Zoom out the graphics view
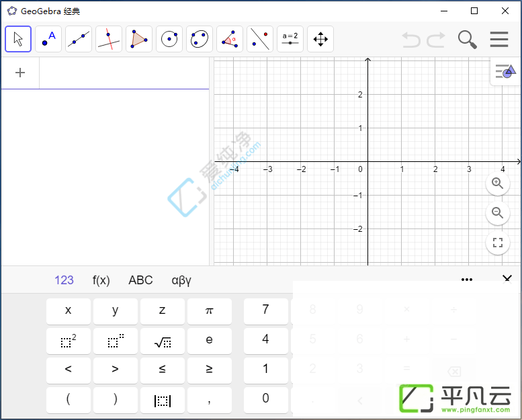The height and width of the screenshot is (420, 522). [x=498, y=213]
